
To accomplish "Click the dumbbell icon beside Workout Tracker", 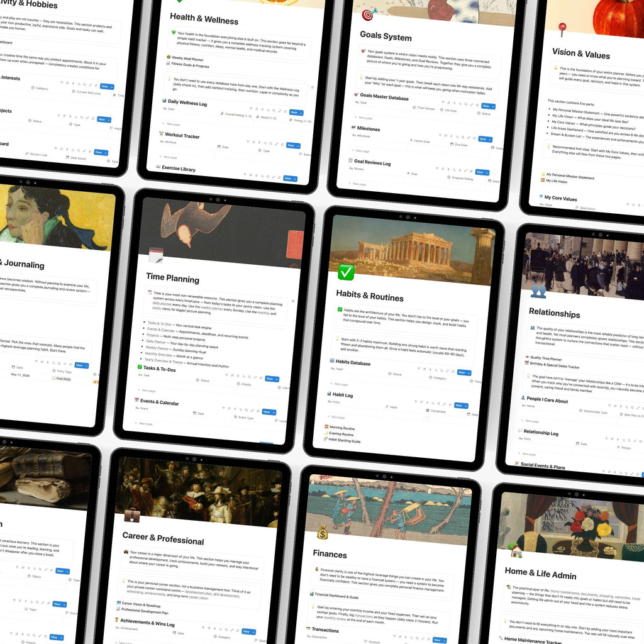I will point(162,133).
